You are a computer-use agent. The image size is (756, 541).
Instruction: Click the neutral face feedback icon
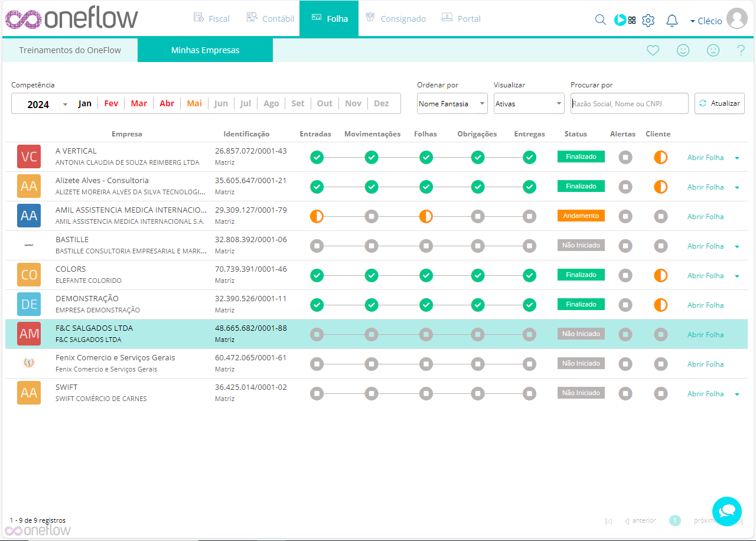click(713, 51)
